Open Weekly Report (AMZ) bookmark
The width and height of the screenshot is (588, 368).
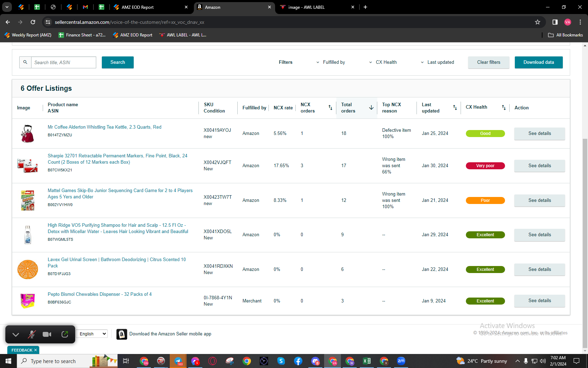point(28,35)
